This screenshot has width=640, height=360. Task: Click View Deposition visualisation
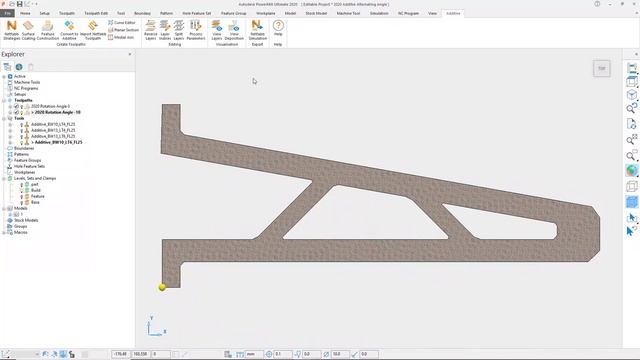[x=234, y=30]
